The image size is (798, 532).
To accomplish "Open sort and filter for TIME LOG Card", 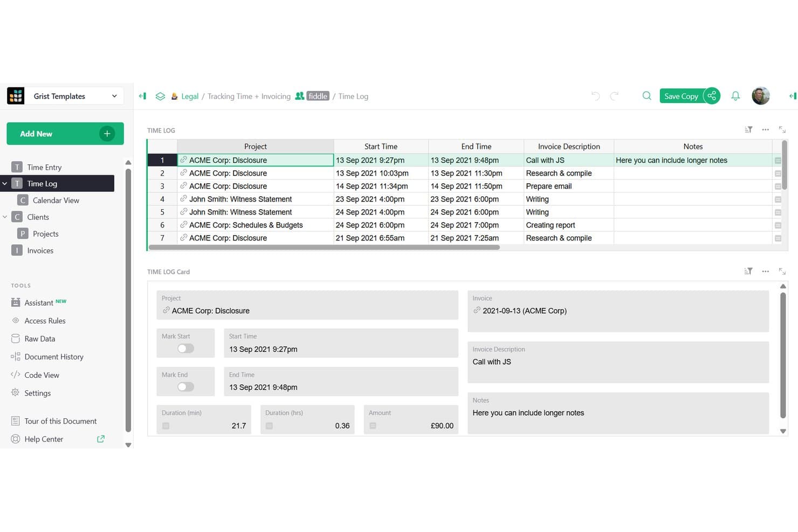I will [x=748, y=271].
